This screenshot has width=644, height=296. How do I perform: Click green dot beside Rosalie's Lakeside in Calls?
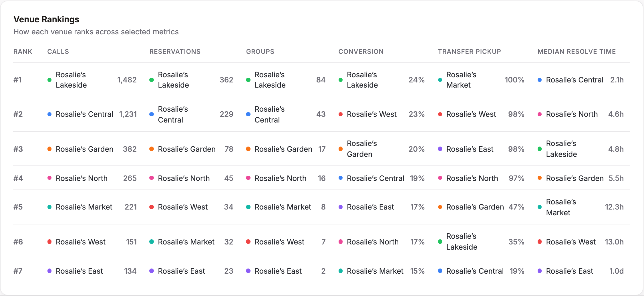[x=49, y=80]
